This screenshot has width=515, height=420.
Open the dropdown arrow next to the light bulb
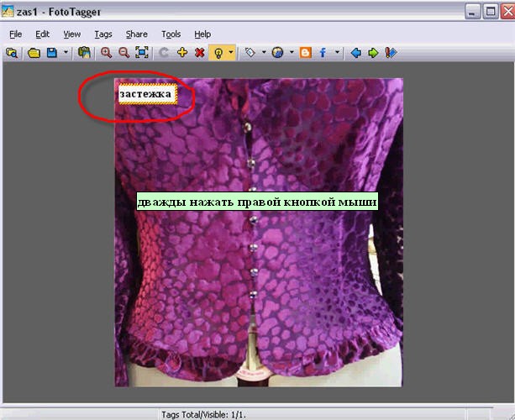(x=232, y=53)
